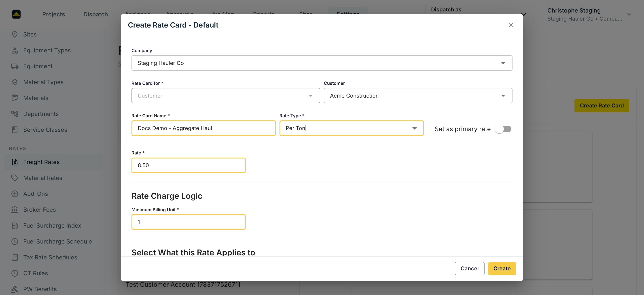Click the Materials clipboard icon

point(15,98)
